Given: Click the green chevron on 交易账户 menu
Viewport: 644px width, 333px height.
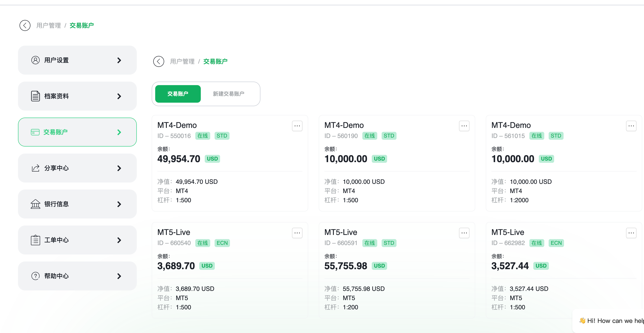Looking at the screenshot, I should tap(119, 132).
